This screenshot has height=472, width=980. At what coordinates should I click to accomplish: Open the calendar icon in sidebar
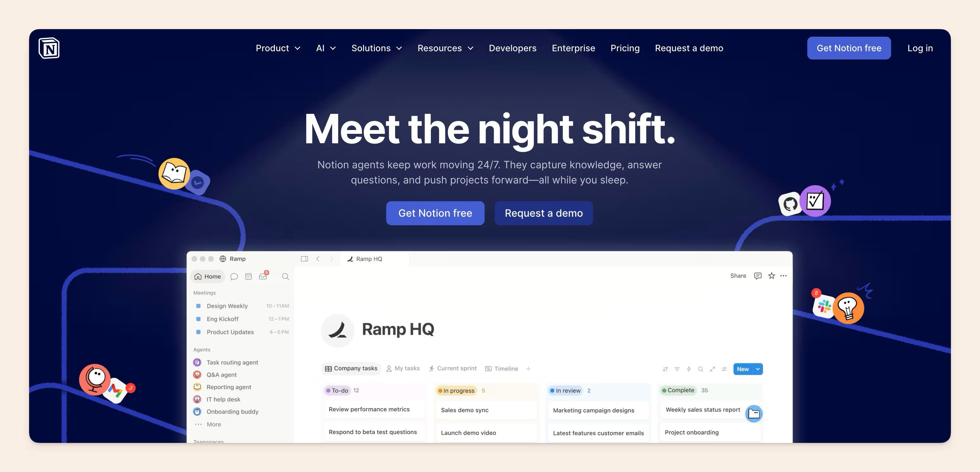248,276
